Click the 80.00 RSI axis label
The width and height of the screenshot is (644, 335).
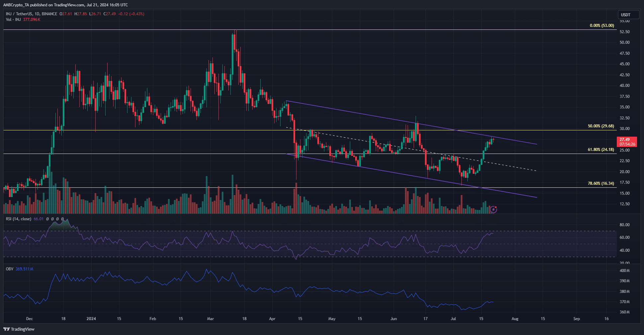[x=625, y=225]
